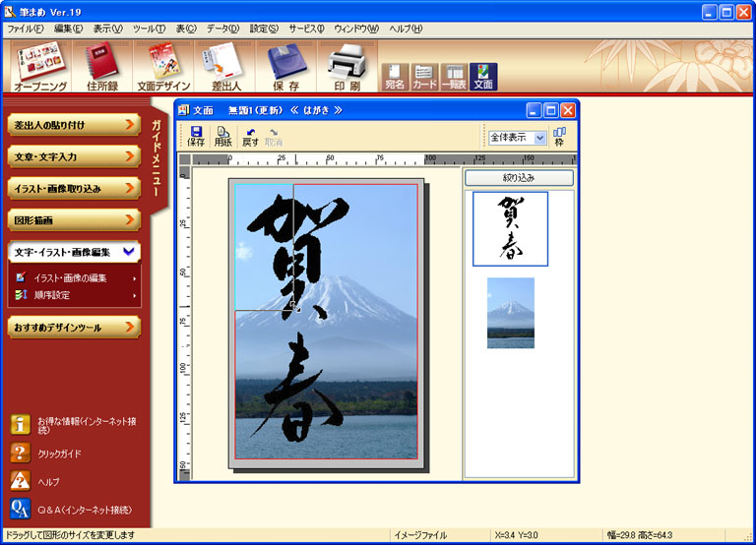Open the 差出人 sender settings

coord(225,64)
